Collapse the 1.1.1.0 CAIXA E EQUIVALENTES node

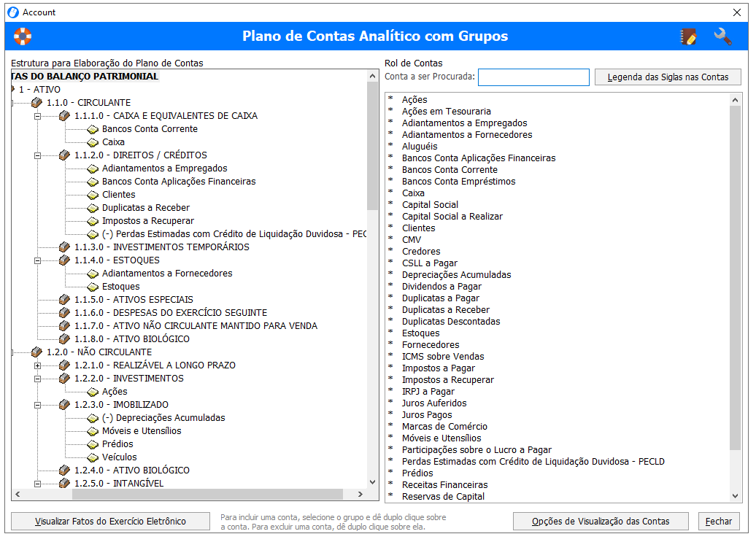38,116
